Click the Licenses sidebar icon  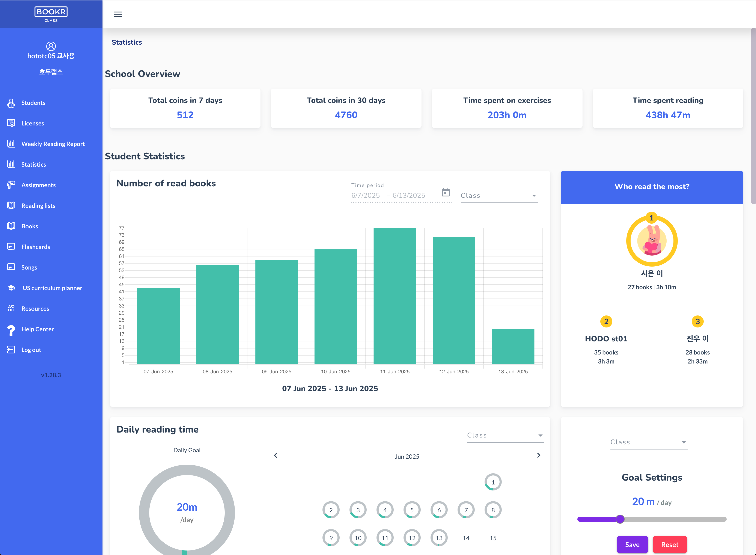(11, 123)
